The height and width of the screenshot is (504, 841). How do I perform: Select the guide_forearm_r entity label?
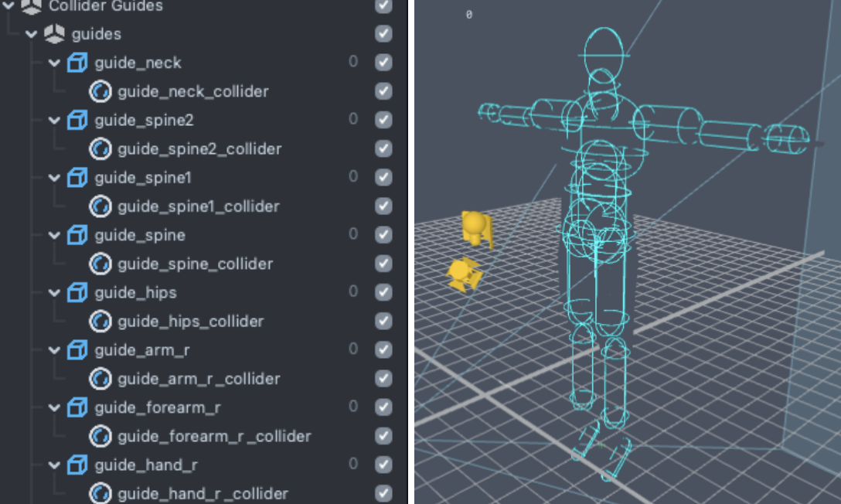(x=157, y=407)
